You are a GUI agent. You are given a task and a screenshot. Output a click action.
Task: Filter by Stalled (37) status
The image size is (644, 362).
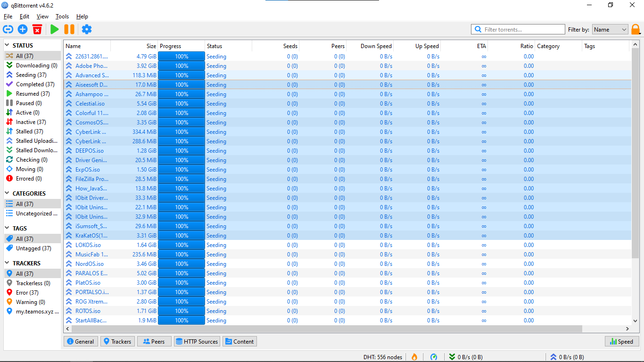32,132
